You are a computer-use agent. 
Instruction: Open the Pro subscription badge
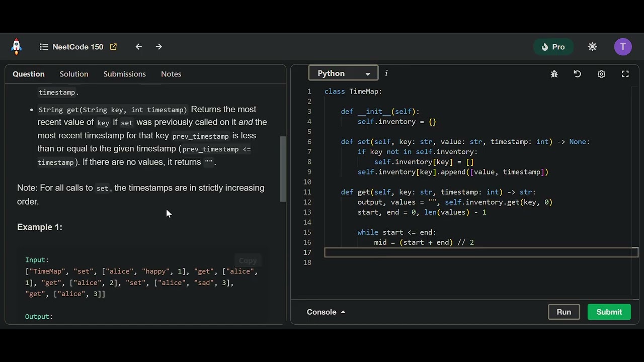coord(553,47)
